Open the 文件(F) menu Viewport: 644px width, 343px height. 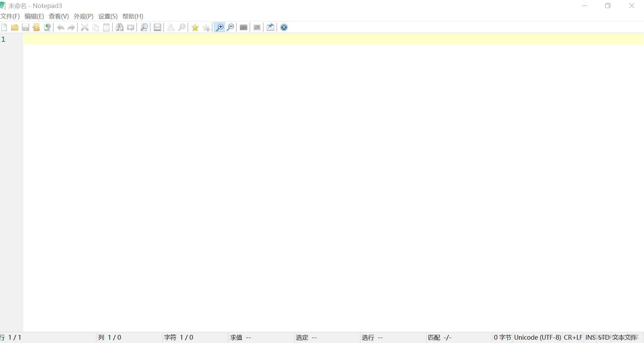(x=10, y=16)
